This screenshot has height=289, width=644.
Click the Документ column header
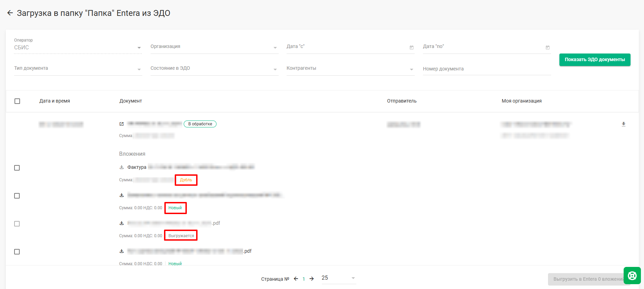coord(131,101)
